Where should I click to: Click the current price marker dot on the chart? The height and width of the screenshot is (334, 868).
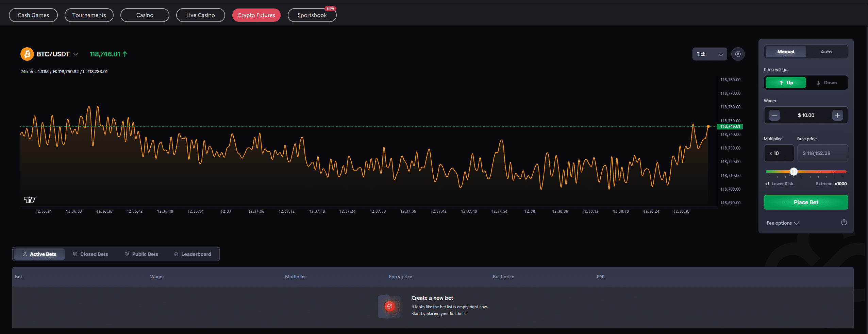[708, 126]
